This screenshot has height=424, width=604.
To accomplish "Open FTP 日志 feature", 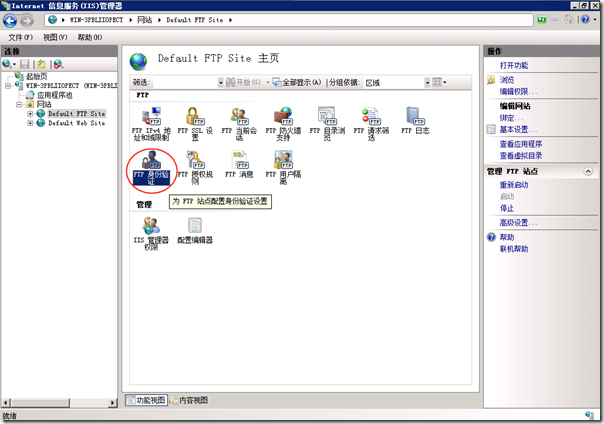I will pos(415,121).
